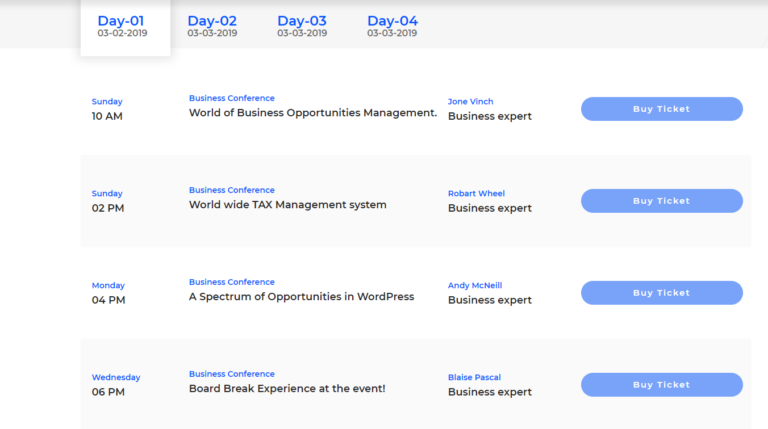Show the Day-04 schedule tab
Viewport: 768px width, 429px height.
pyautogui.click(x=392, y=26)
